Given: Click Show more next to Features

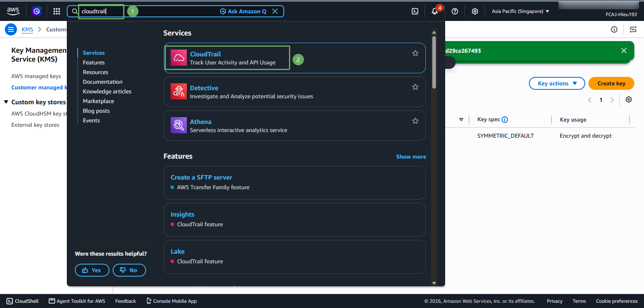Looking at the screenshot, I should coord(411,157).
